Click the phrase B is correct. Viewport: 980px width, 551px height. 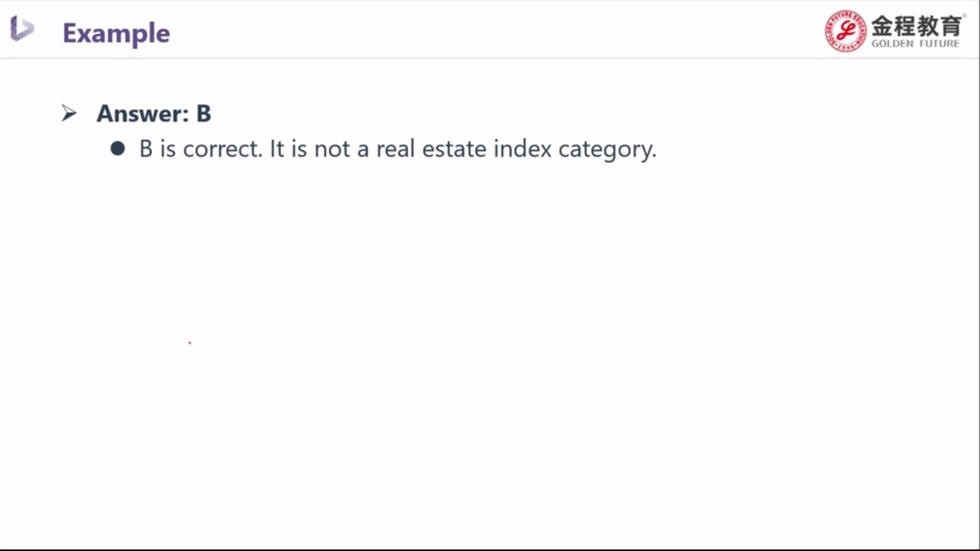(x=201, y=148)
